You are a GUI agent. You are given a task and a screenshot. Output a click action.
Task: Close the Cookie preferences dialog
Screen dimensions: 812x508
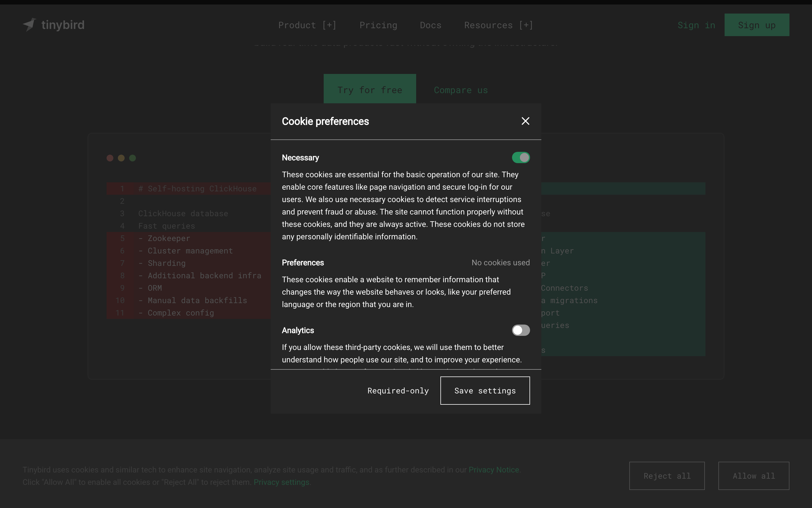coord(525,121)
